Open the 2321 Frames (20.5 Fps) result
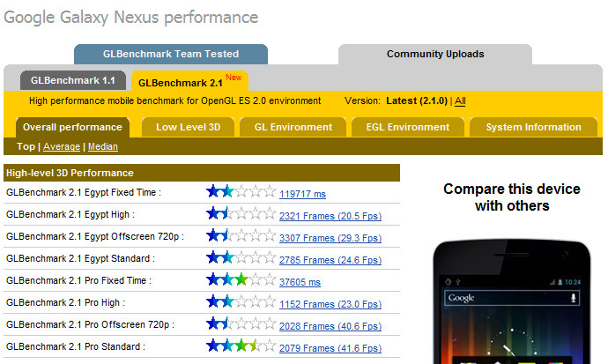Viewport: 608px width, 364px height. pos(330,216)
